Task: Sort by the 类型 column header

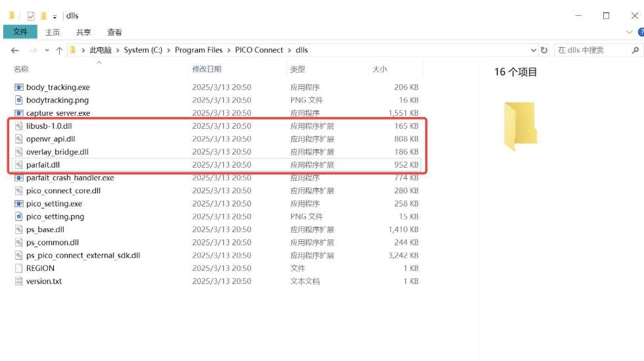Action: click(297, 69)
